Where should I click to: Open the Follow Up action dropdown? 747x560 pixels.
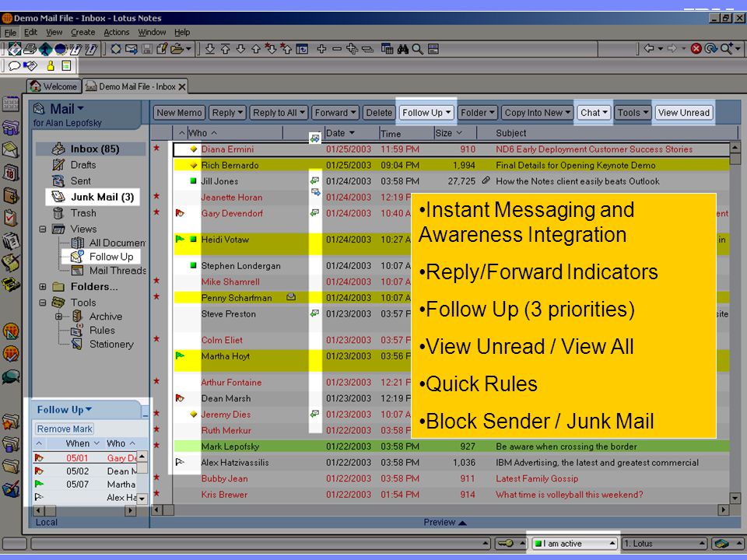(x=426, y=112)
